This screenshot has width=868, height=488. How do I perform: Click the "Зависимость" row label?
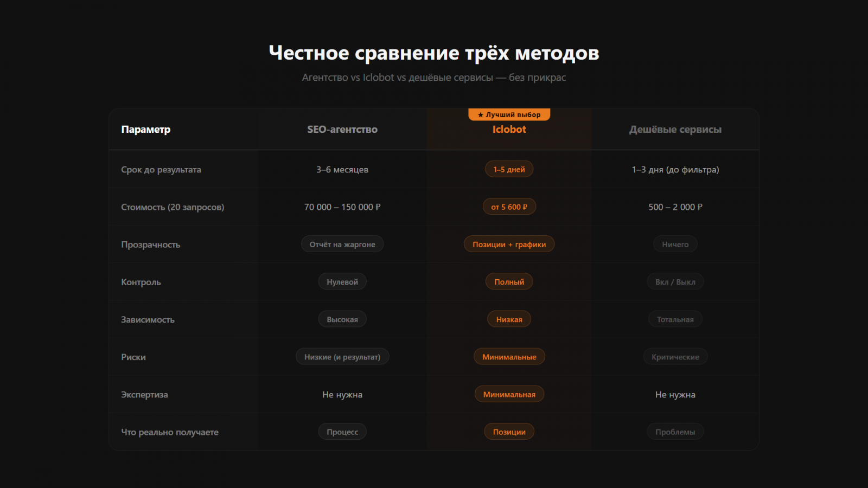(x=148, y=319)
